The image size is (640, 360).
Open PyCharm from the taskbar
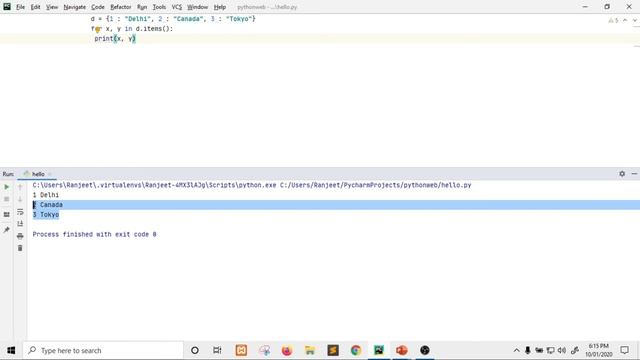379,350
